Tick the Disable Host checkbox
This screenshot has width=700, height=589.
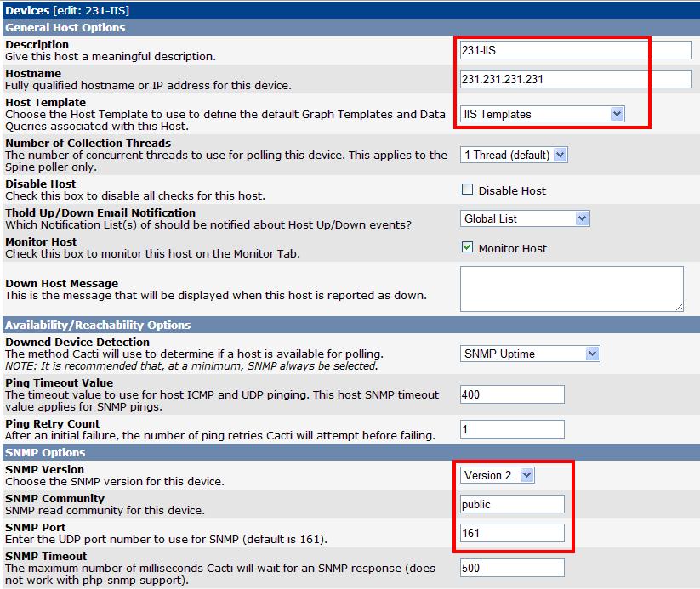click(467, 190)
